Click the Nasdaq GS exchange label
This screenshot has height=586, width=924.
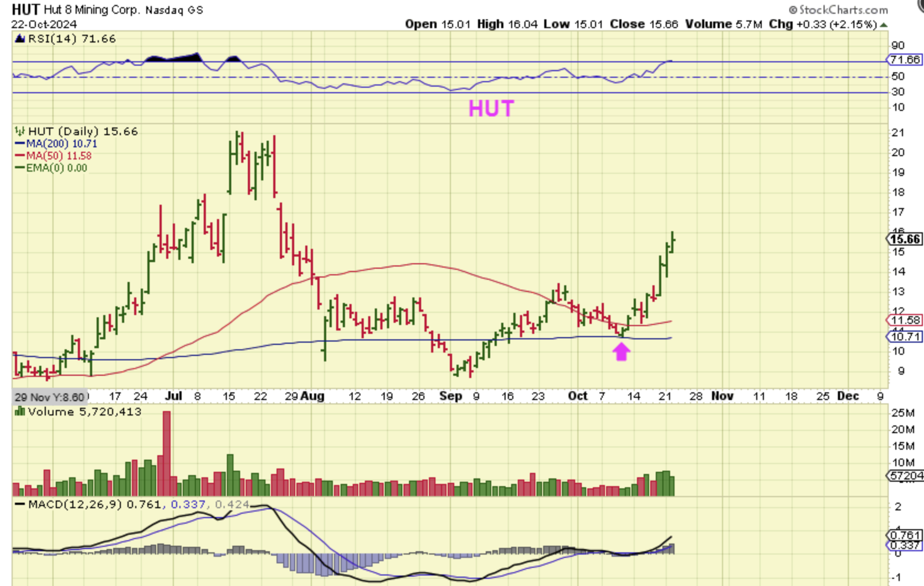pyautogui.click(x=174, y=10)
